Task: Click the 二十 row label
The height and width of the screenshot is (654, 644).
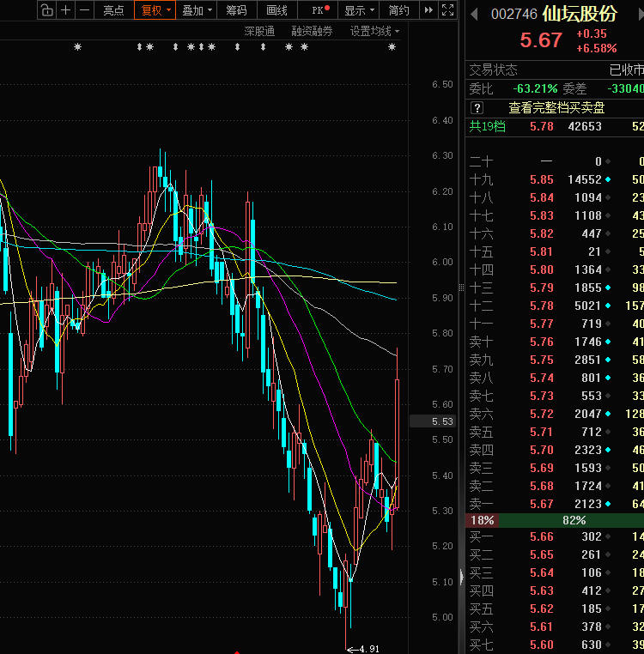Action: (x=481, y=162)
